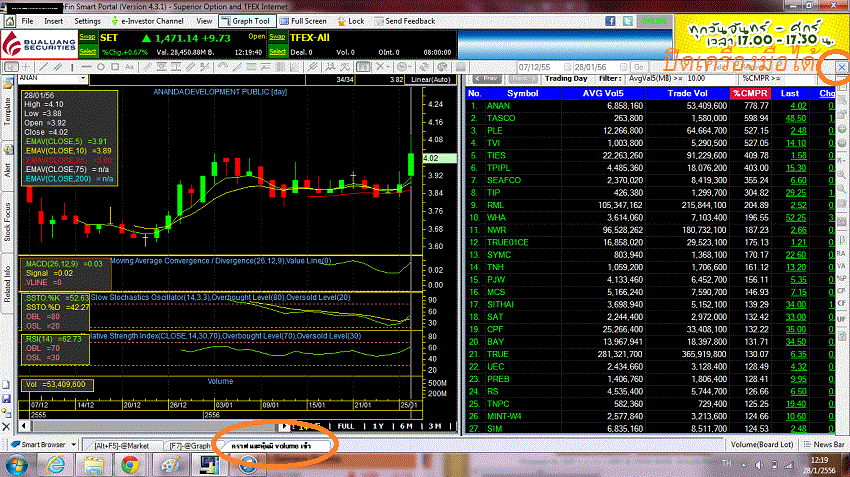Screen dimensions: 850x477
Task: Select the trend line drawing tool
Action: (x=44, y=67)
